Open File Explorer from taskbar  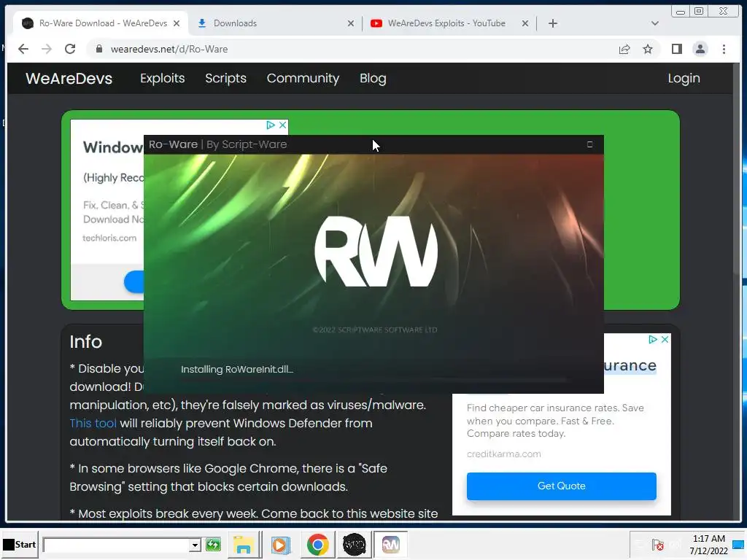(243, 544)
